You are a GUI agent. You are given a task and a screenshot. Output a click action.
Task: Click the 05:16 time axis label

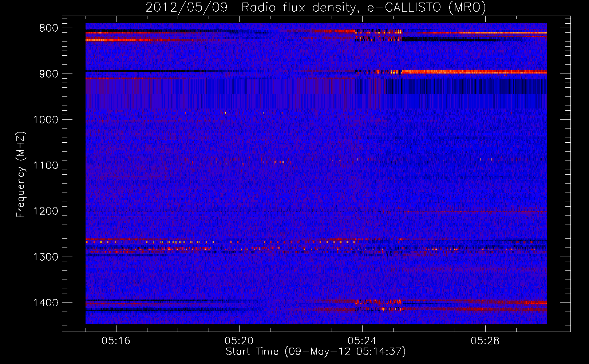tap(116, 341)
